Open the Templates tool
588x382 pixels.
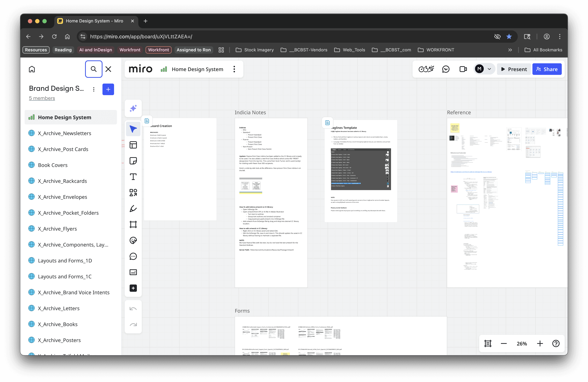[133, 145]
